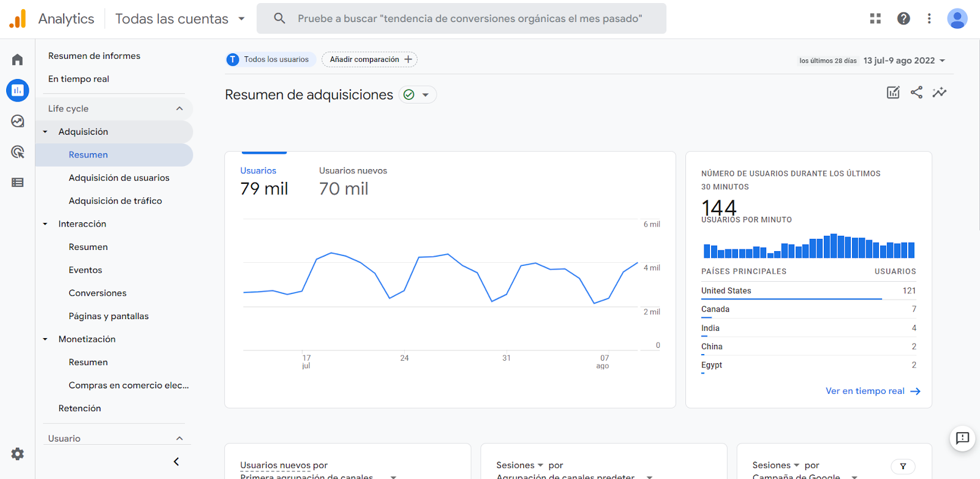The image size is (980, 479).
Task: Click the United States country row
Action: 809,291
